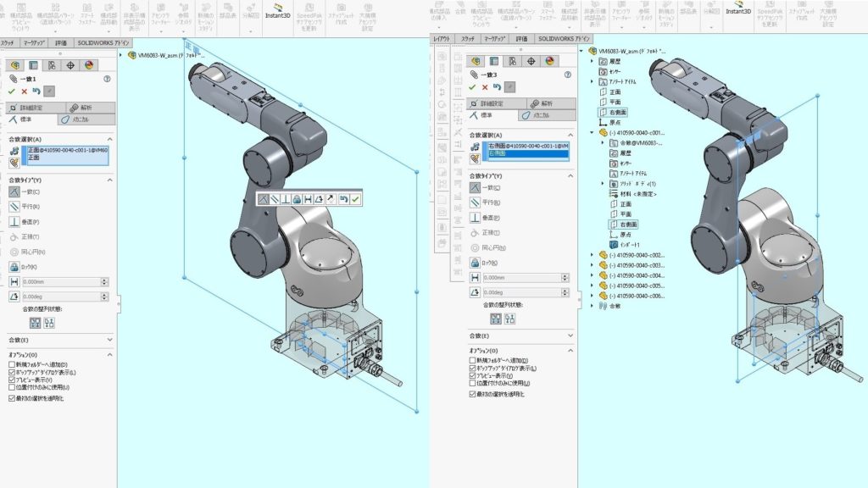Expand the 合致(E) section in left panel

pos(109,339)
